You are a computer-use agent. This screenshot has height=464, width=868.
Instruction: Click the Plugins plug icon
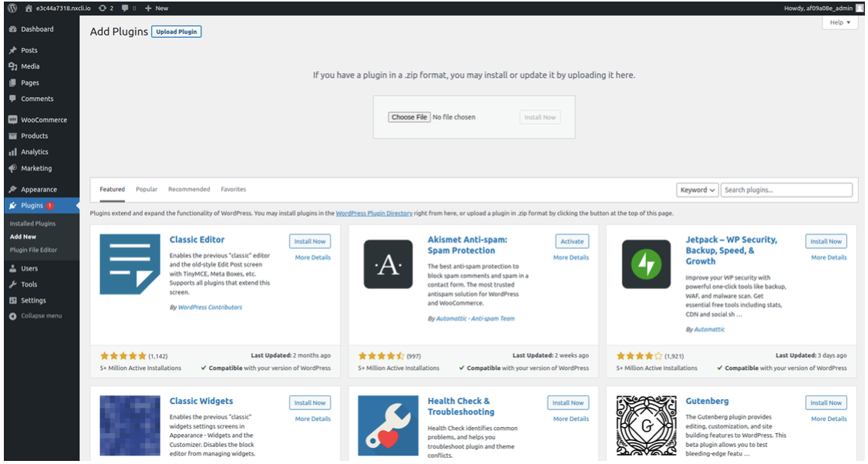click(13, 206)
